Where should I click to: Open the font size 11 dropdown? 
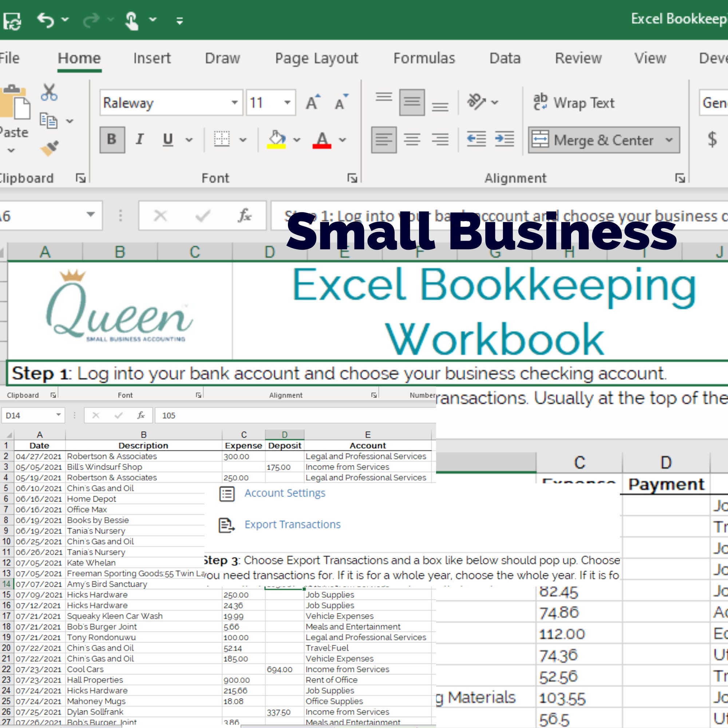(x=288, y=103)
